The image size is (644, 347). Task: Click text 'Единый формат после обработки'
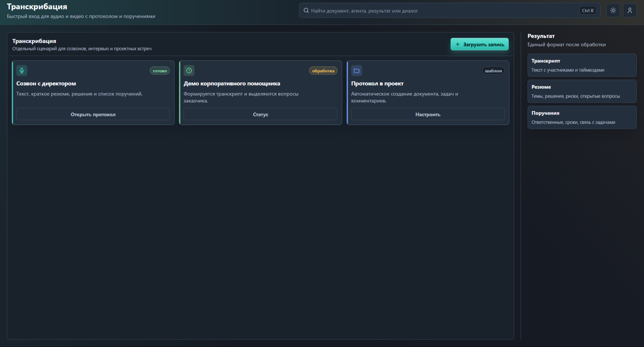click(566, 45)
